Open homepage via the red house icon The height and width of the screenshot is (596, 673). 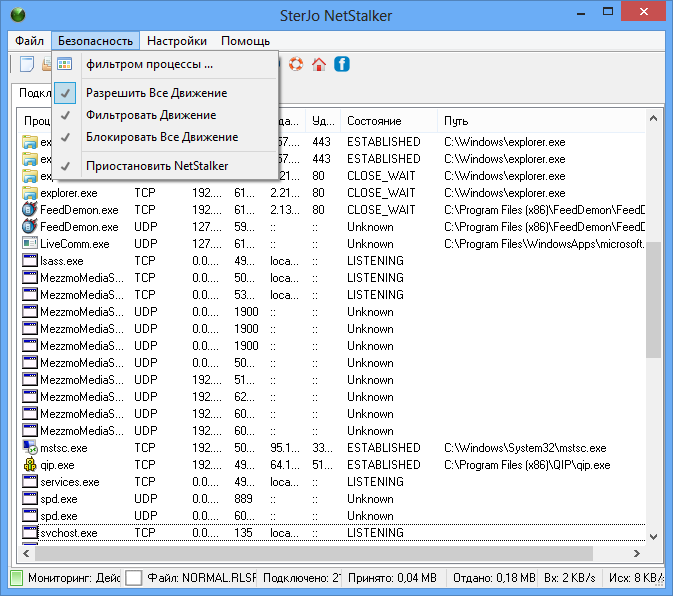pyautogui.click(x=318, y=64)
